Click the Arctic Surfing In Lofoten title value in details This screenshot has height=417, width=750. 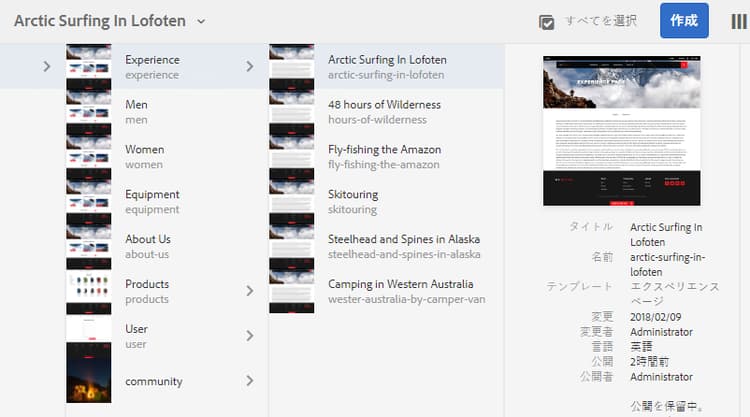(666, 234)
